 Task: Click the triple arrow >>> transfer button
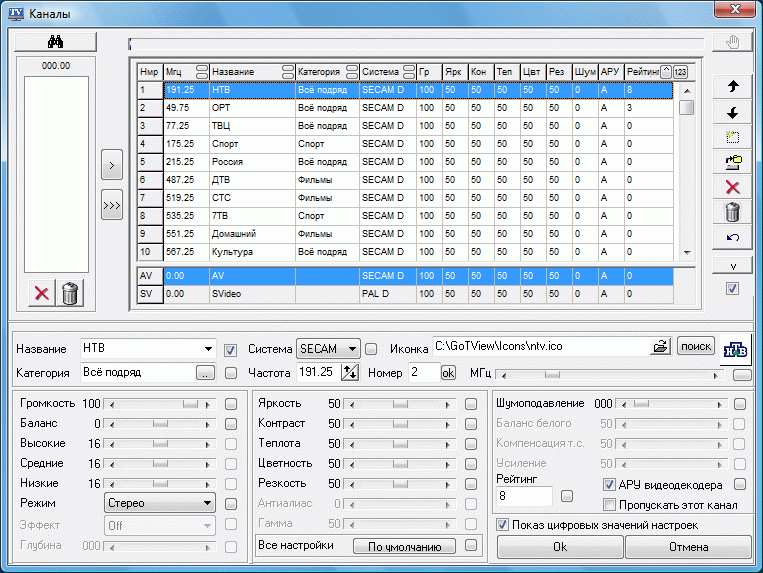click(112, 205)
